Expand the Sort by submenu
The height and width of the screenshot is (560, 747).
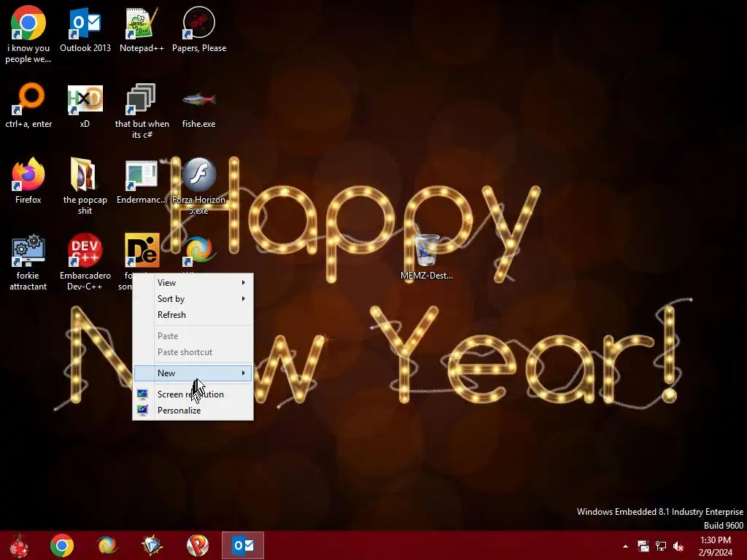tap(193, 299)
